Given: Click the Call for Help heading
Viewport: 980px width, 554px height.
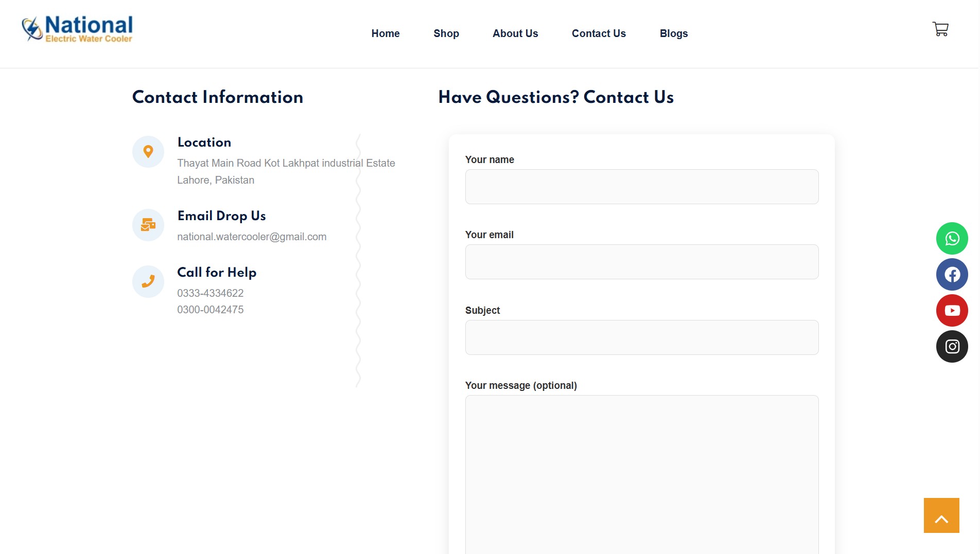Looking at the screenshot, I should coord(217,273).
